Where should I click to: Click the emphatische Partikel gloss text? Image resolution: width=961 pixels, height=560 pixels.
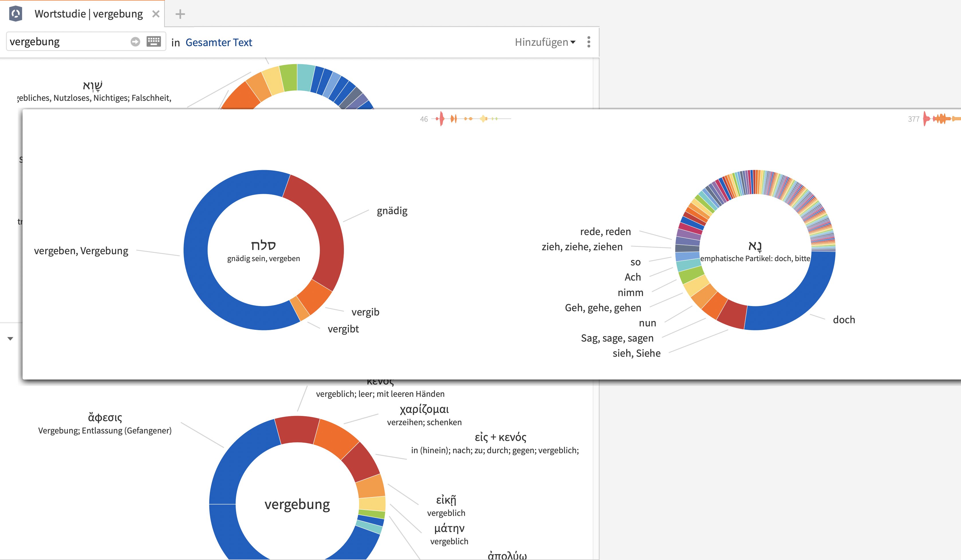point(755,259)
